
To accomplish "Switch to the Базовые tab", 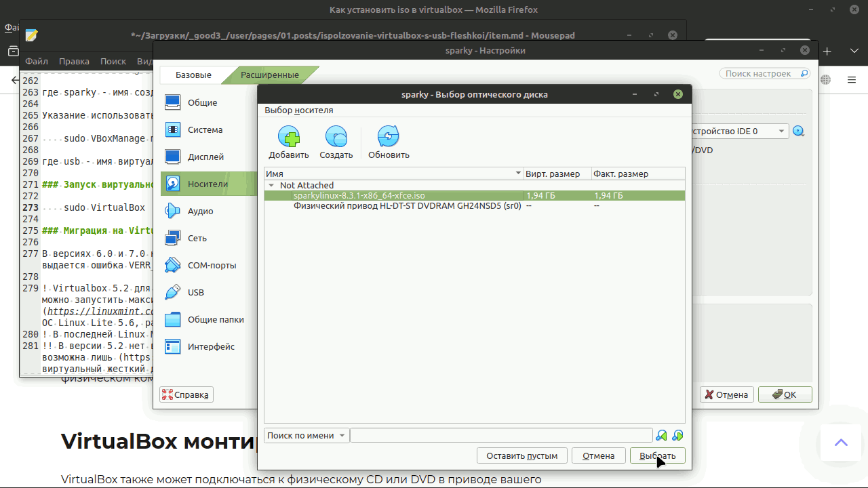I will 193,75.
